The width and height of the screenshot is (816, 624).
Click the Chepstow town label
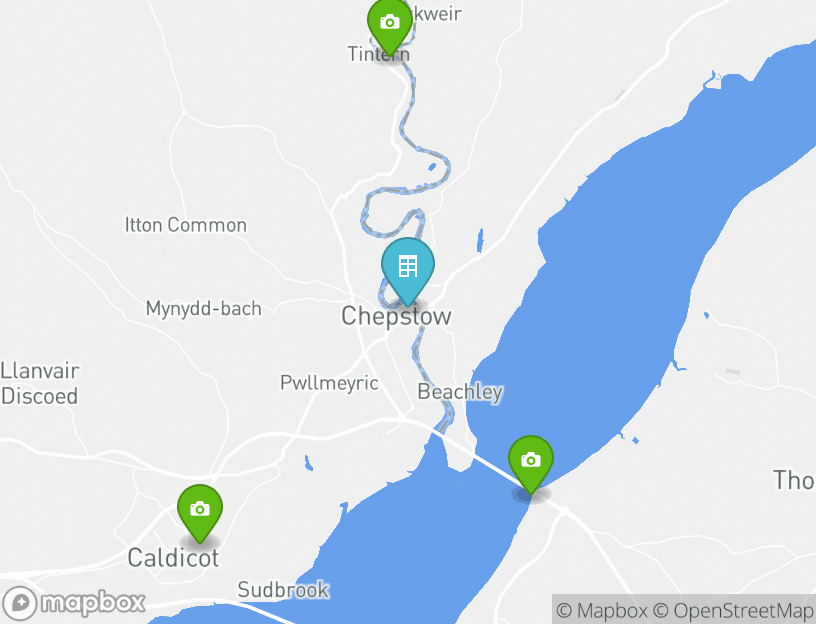(x=396, y=316)
